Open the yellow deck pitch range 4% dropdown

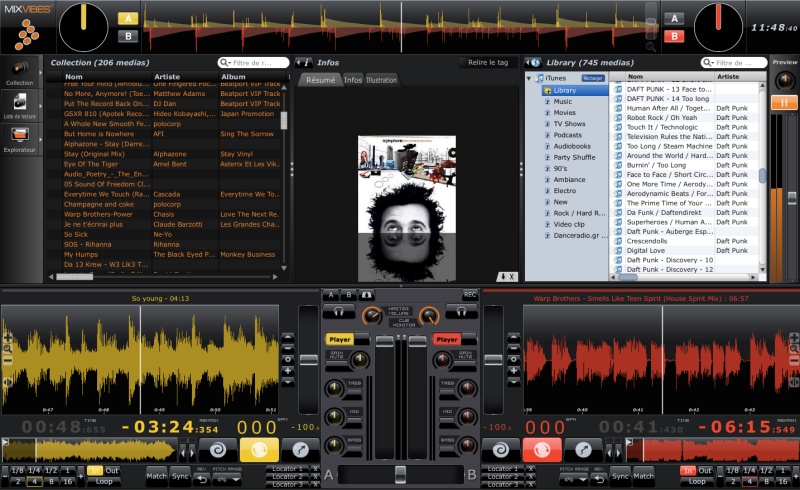[229, 479]
